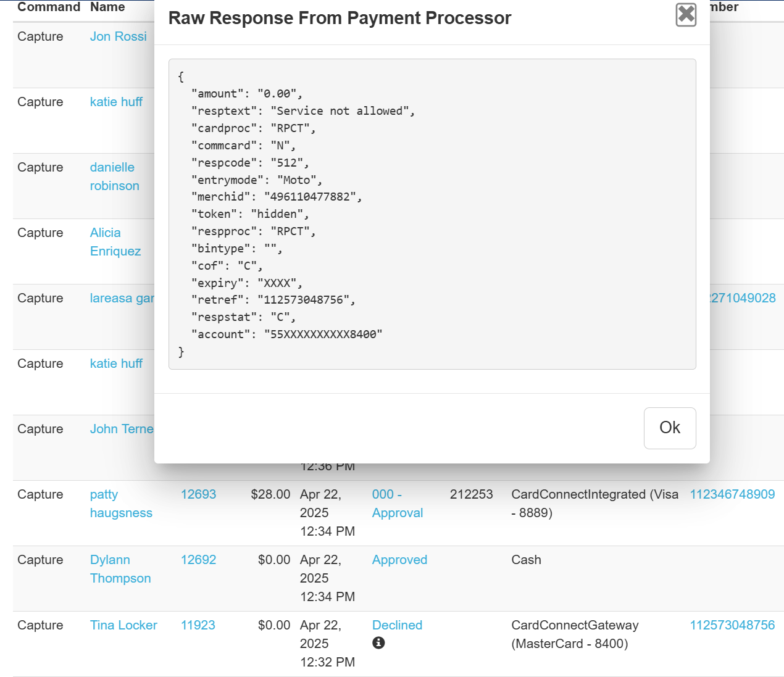Open the info icon under Declined status

[x=378, y=642]
